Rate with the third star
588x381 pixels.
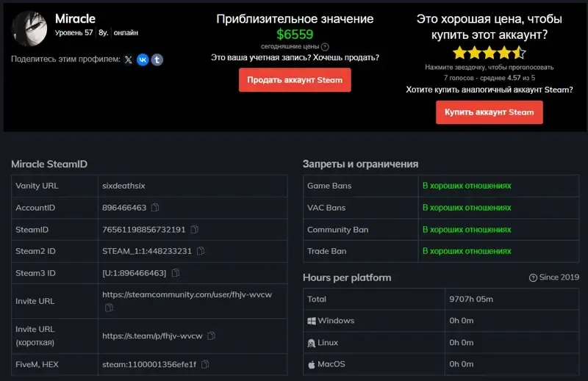point(490,53)
